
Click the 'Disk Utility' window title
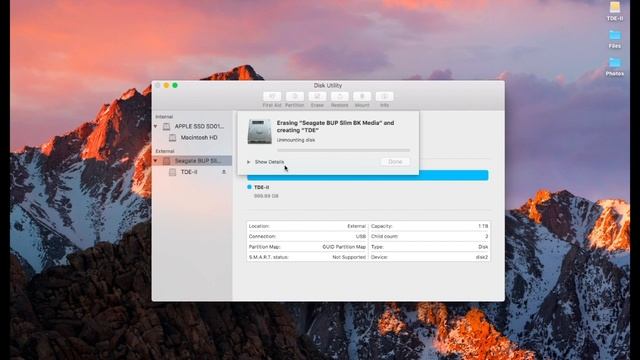(x=328, y=85)
